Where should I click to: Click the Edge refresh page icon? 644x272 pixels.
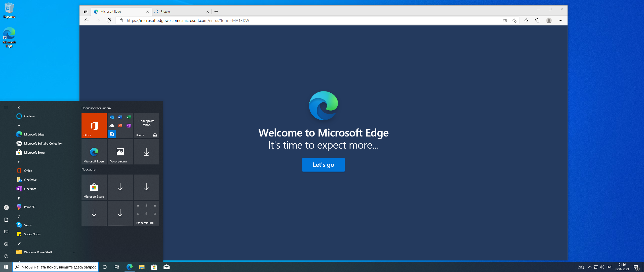pos(109,20)
